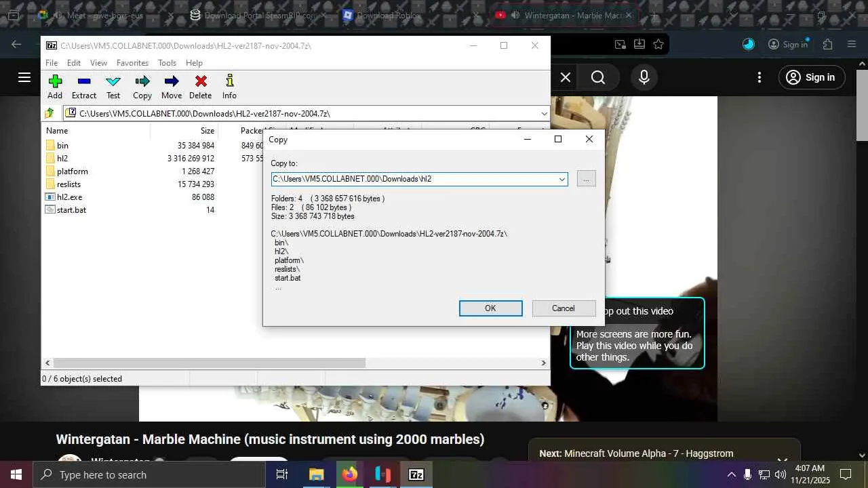Screen dimensions: 868x488
Task: Go up one folder level in 7-Zip
Action: pos(50,113)
